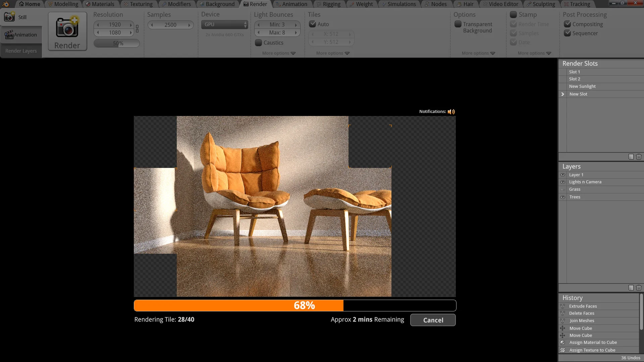Open the Render Layers button
644x362 pixels.
click(21, 51)
